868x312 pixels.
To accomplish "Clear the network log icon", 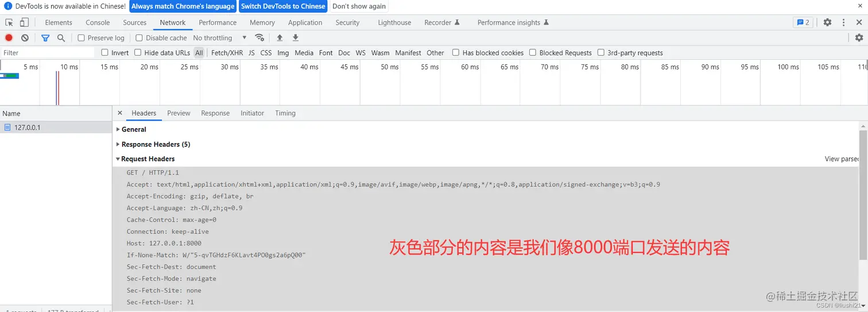I will (25, 38).
